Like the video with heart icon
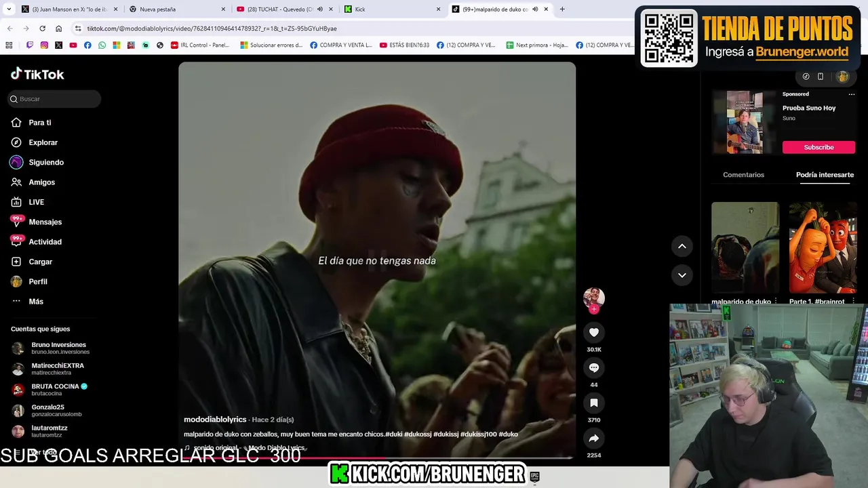 tap(594, 332)
